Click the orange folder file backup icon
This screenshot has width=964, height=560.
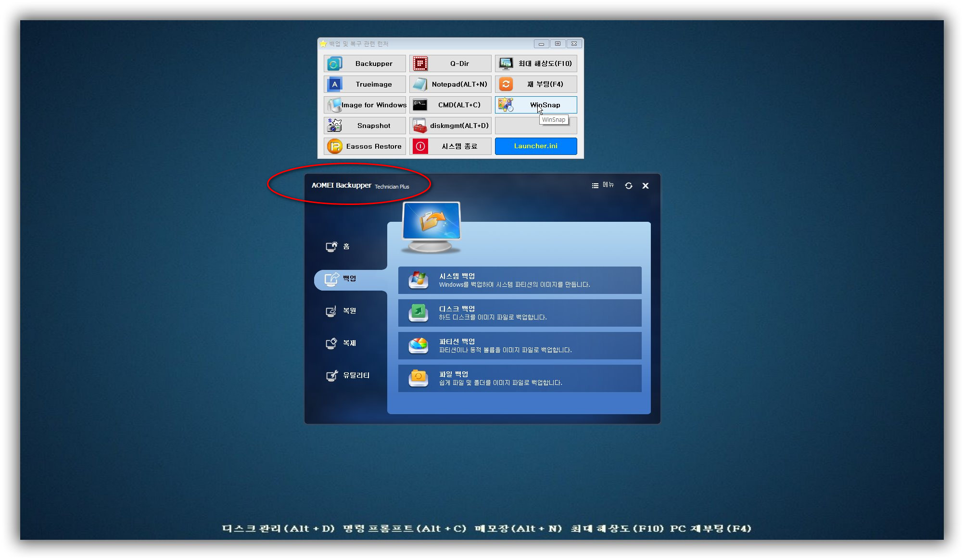click(419, 378)
